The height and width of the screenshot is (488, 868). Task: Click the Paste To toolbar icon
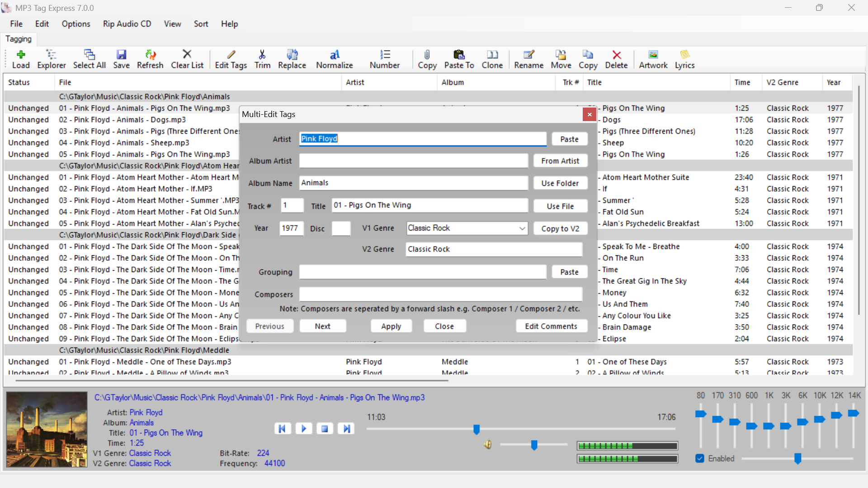tap(459, 59)
